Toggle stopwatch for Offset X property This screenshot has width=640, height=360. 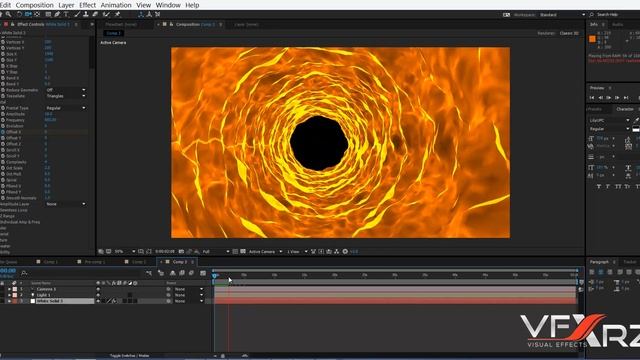tap(3, 132)
